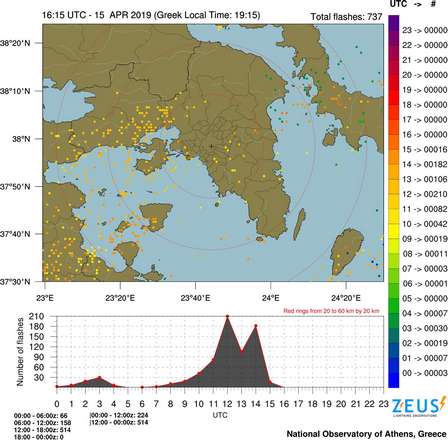Select the purple 23 UTC color band
448x440 pixels.
(x=394, y=30)
